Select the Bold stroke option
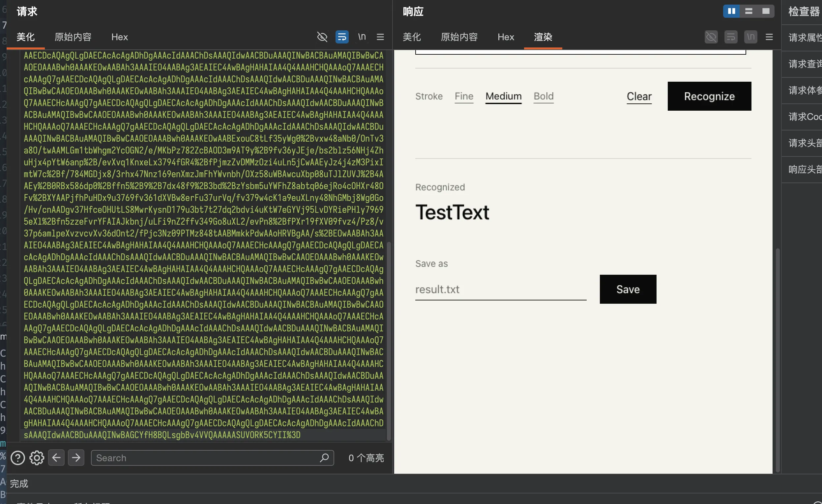822x504 pixels. click(543, 96)
